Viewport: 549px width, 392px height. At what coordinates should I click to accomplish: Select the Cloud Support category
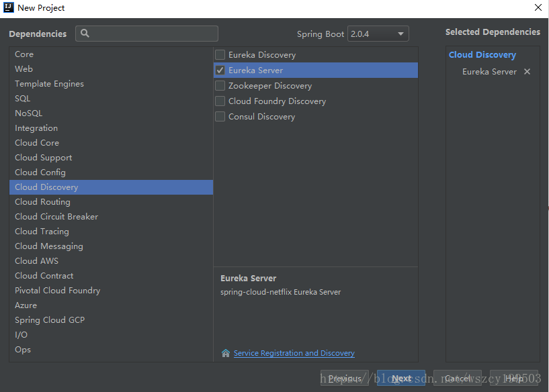coord(111,158)
